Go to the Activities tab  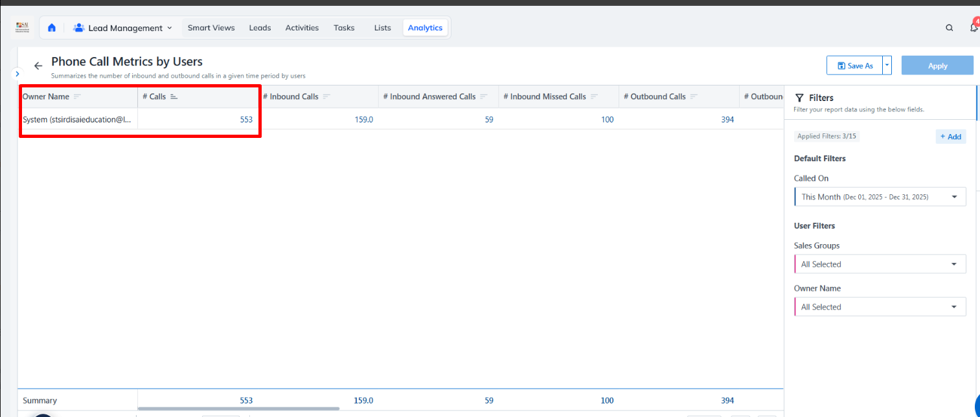[x=302, y=28]
